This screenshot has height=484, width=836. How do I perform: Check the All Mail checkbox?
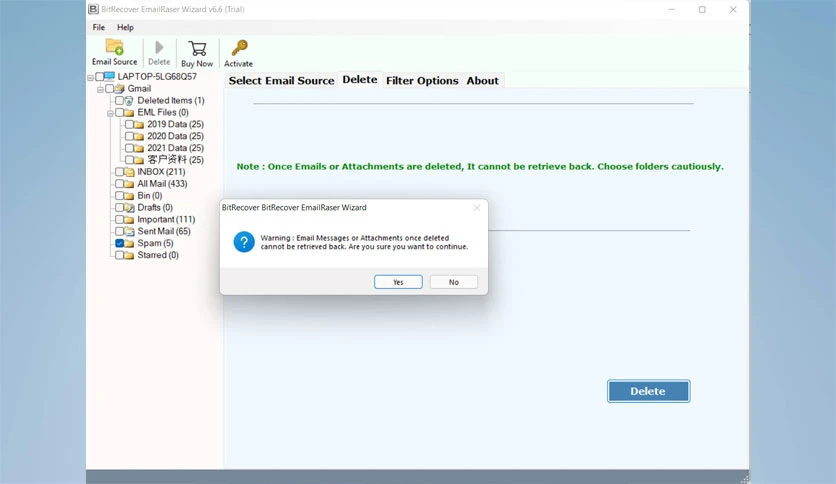coord(119,183)
